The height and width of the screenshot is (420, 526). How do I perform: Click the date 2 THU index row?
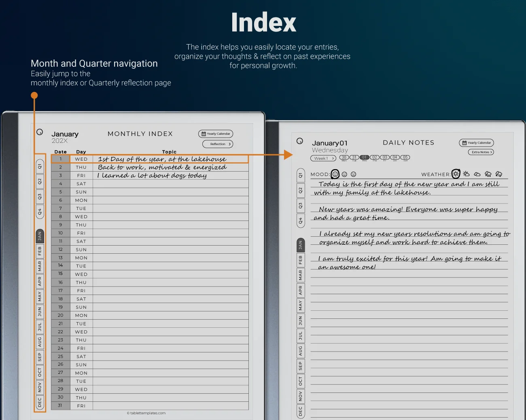(x=150, y=167)
